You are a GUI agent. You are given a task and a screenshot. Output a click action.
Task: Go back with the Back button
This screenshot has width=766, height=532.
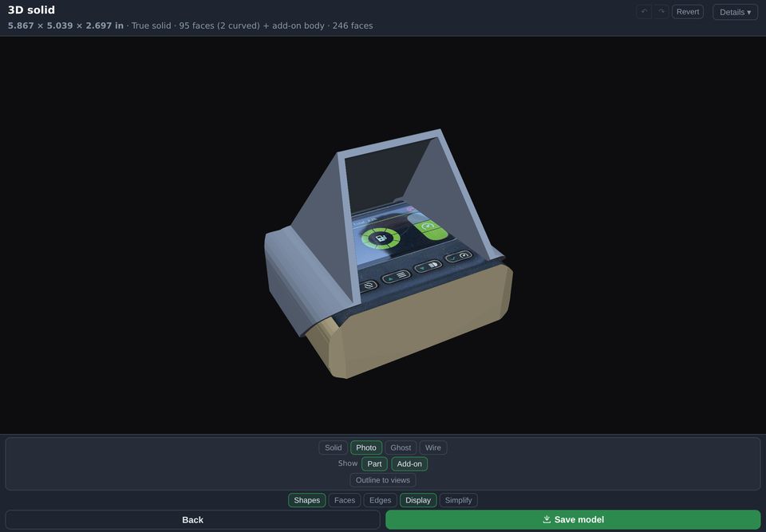point(192,520)
